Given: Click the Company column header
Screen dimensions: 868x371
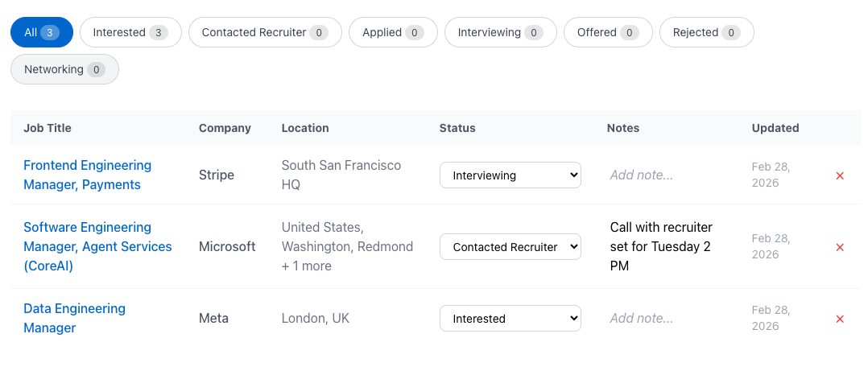Looking at the screenshot, I should tap(225, 128).
